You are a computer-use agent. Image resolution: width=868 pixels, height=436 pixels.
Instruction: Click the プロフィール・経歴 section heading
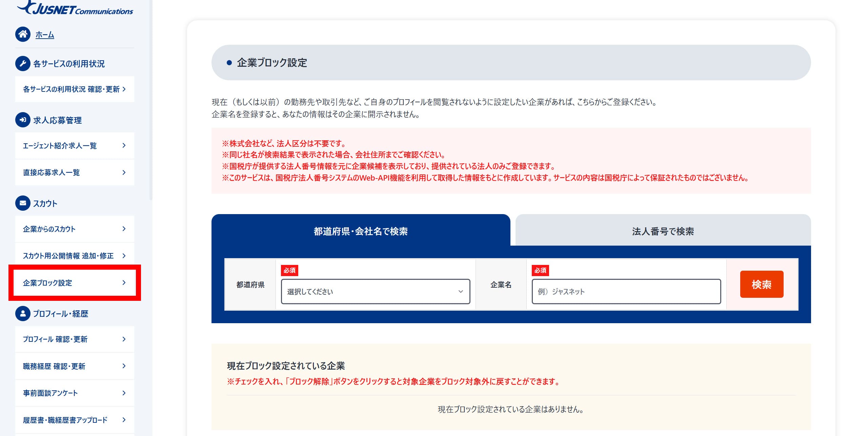pos(60,314)
